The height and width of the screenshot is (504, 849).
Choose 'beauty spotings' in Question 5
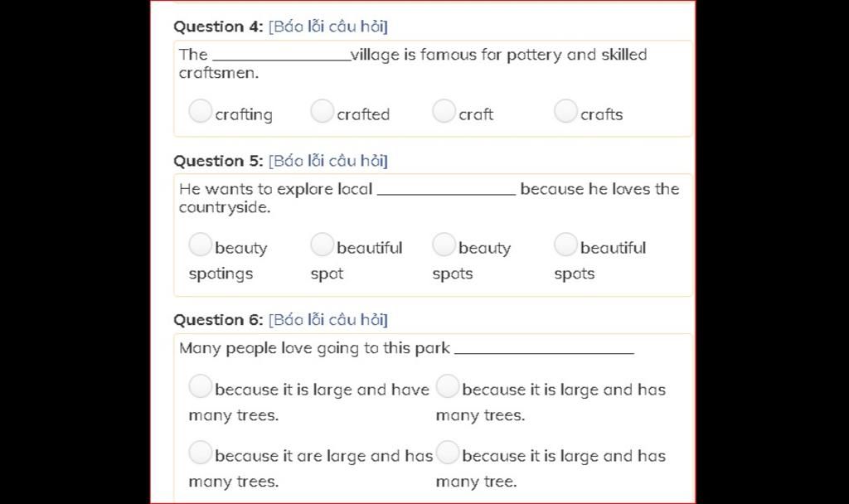click(200, 245)
